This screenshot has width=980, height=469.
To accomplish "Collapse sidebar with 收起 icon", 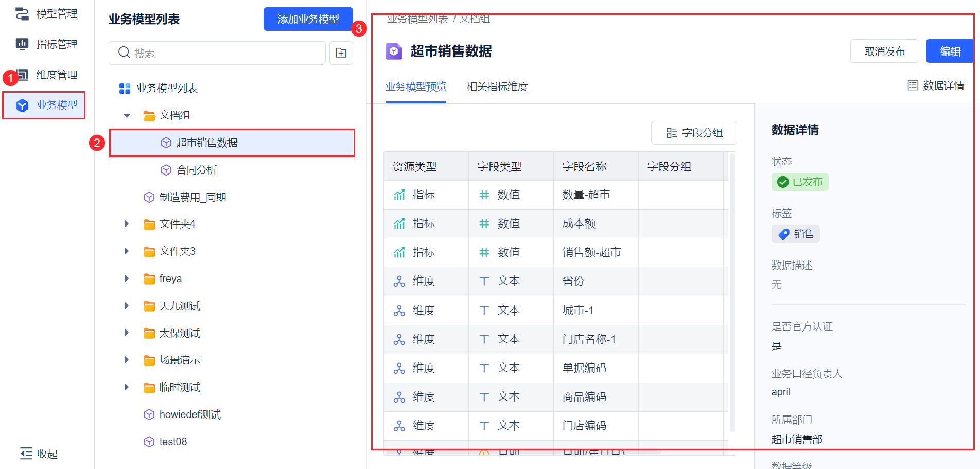I will 26,454.
